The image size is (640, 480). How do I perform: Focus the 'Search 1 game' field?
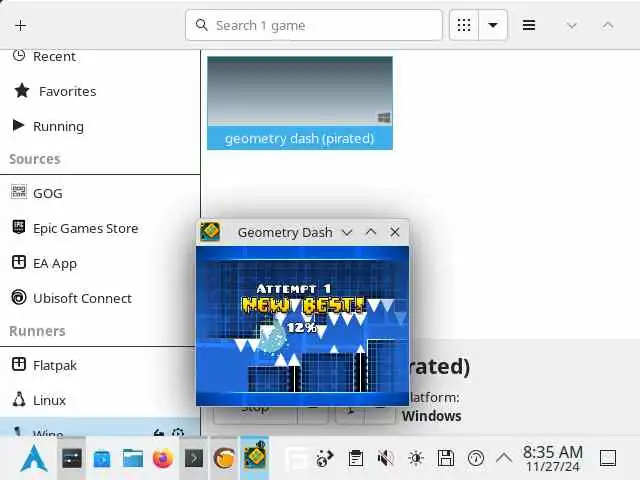pos(313,25)
